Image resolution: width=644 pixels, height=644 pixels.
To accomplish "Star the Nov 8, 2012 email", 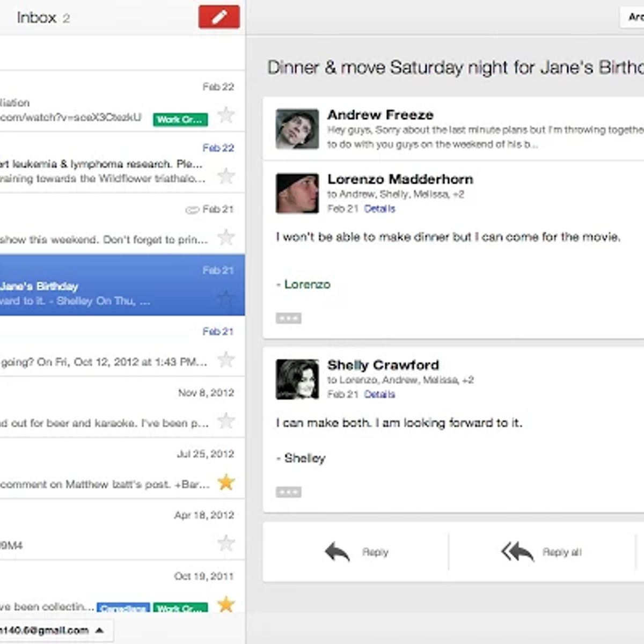I will coord(226,421).
